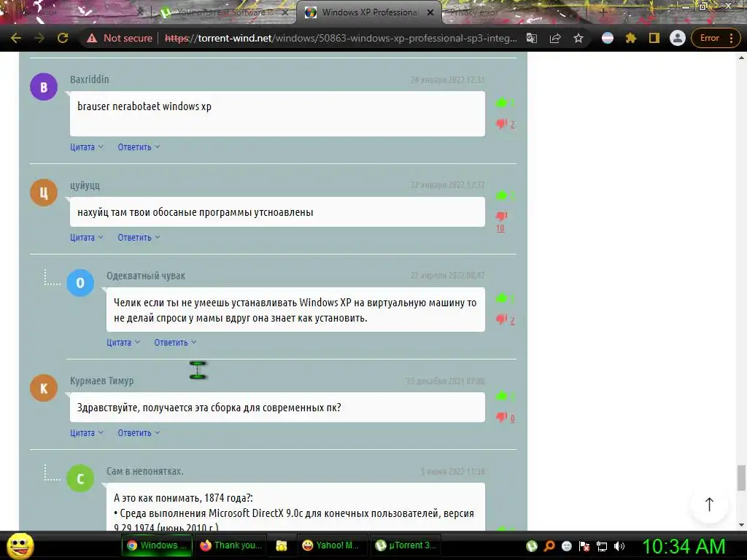Click the page vertical scrollbar thumb
This screenshot has height=560, width=747.
[741, 478]
